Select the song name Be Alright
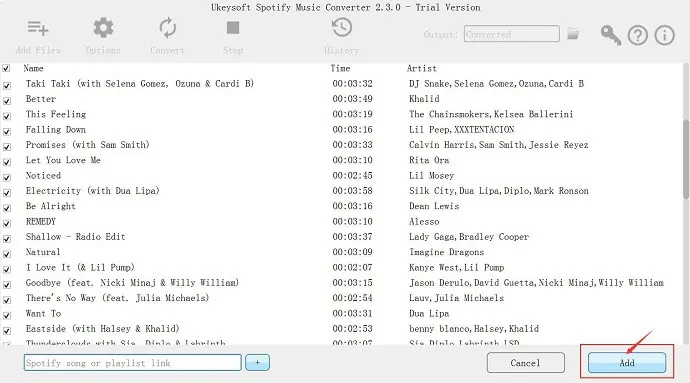This screenshot has height=383, width=690. (x=51, y=206)
